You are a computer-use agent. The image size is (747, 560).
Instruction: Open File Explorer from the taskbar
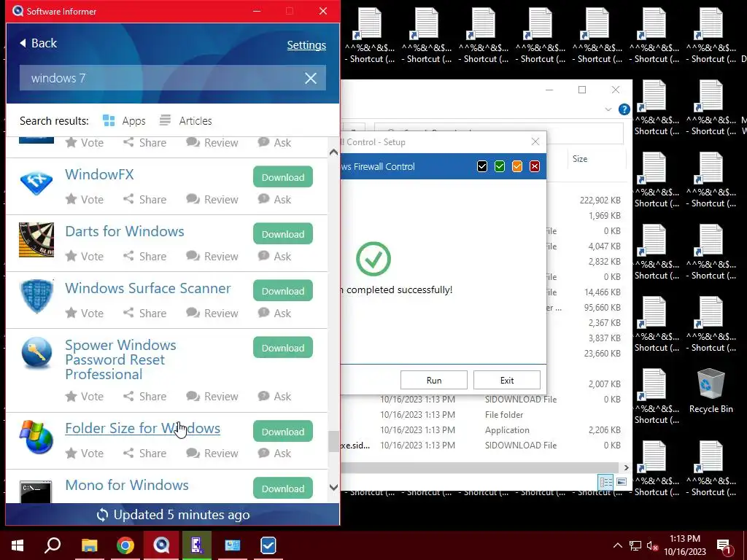pos(90,545)
